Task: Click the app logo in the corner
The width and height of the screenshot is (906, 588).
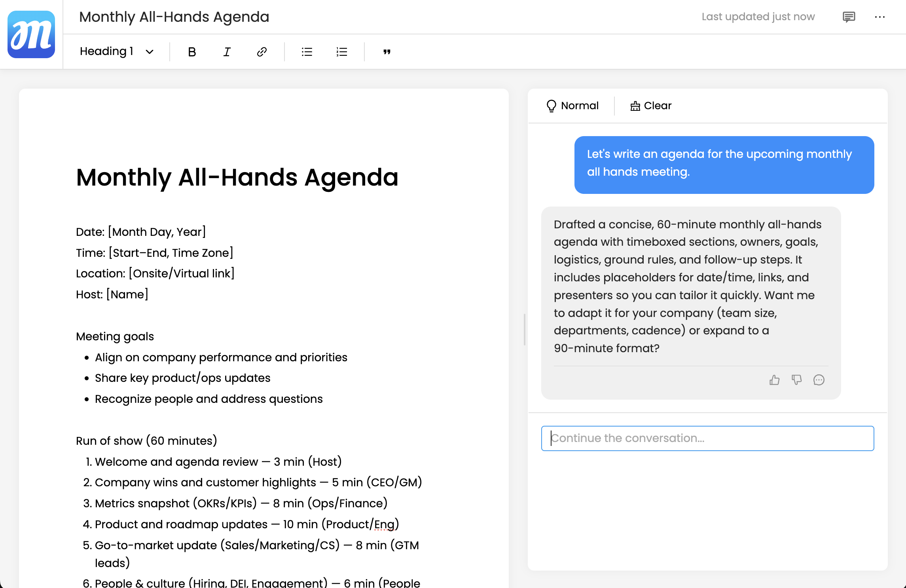Action: coord(31,34)
